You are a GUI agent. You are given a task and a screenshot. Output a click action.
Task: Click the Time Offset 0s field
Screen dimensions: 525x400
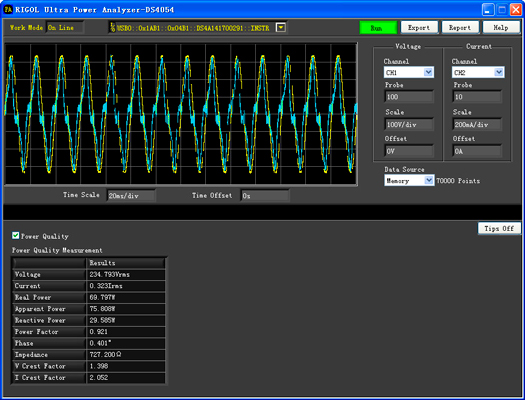265,195
